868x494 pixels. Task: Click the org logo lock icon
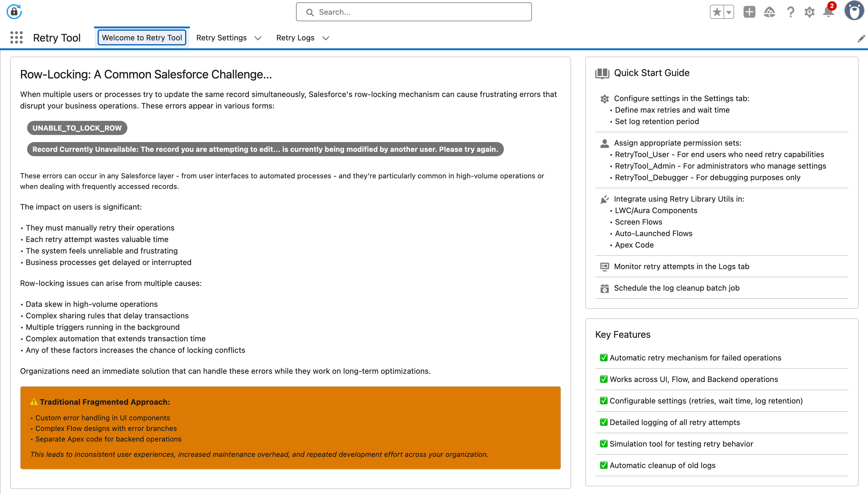click(14, 12)
